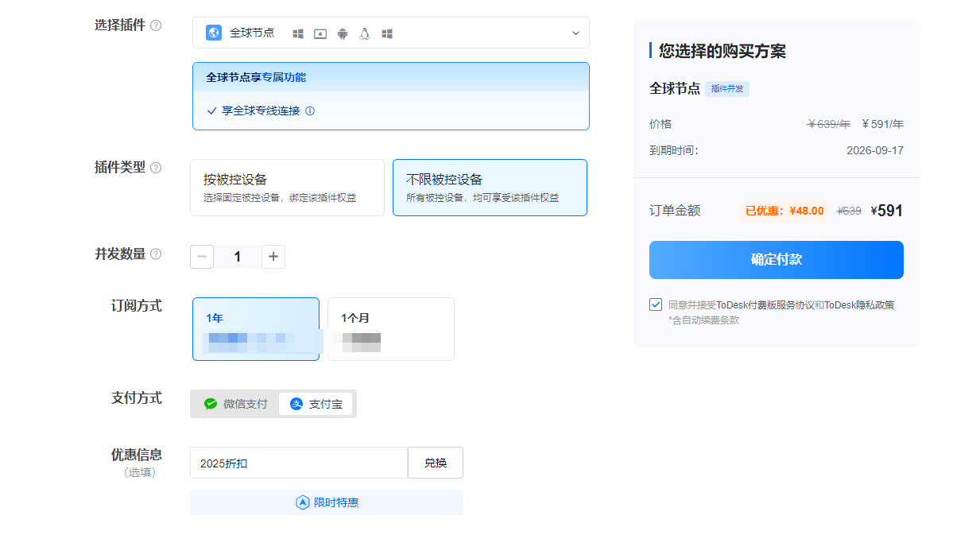The image size is (980, 535).
Task: Click the Linux penguin platform icon
Action: tap(365, 33)
